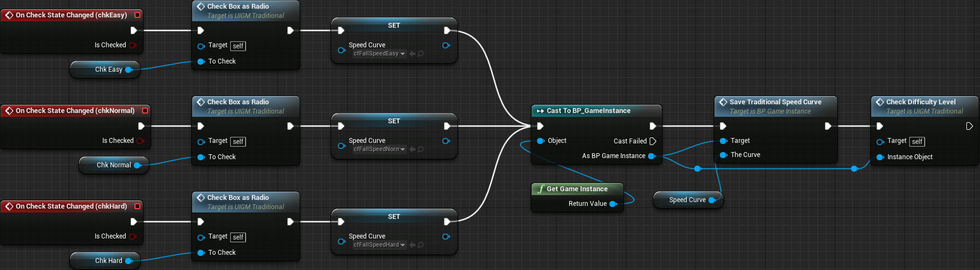Click Use Selected arrow beside cfFallSpeedEasy
The width and height of the screenshot is (980, 270).
[412, 54]
